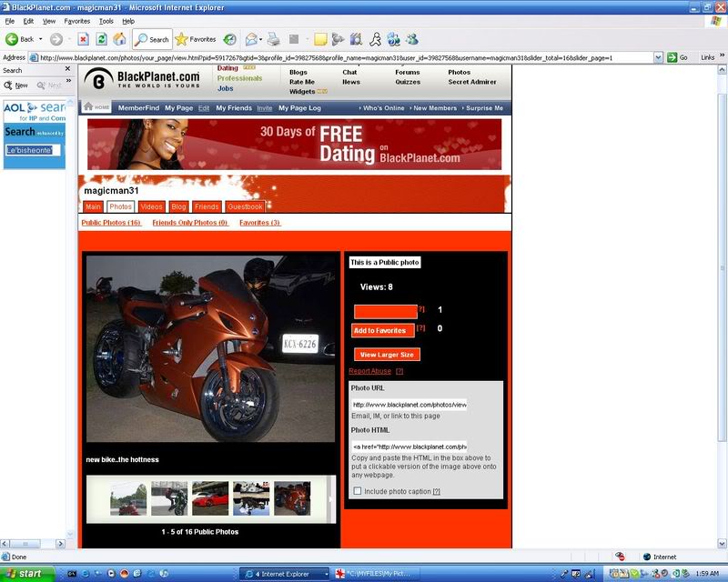The width and height of the screenshot is (728, 582).
Task: Switch to the Videos profile tab
Action: point(152,206)
